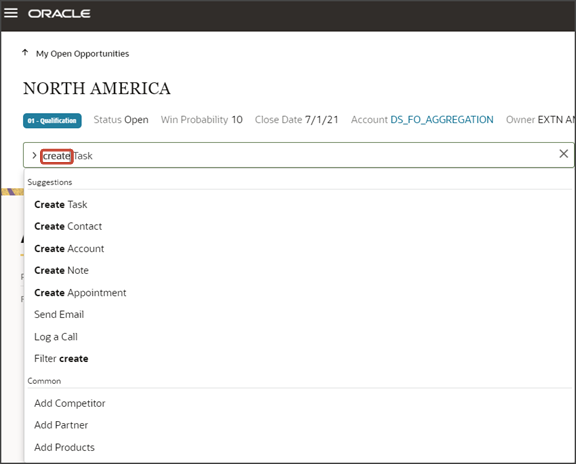Select Add Partner common action
Image resolution: width=576 pixels, height=464 pixels.
(61, 425)
